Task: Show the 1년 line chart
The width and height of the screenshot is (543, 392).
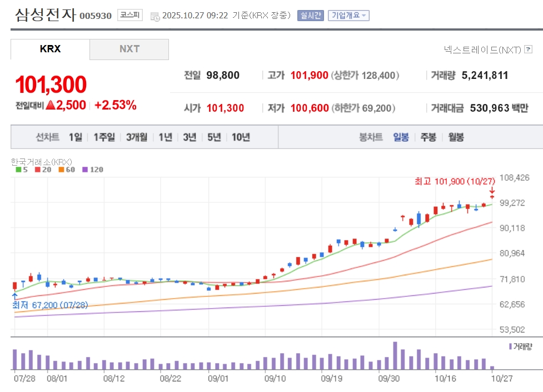Action: click(165, 137)
